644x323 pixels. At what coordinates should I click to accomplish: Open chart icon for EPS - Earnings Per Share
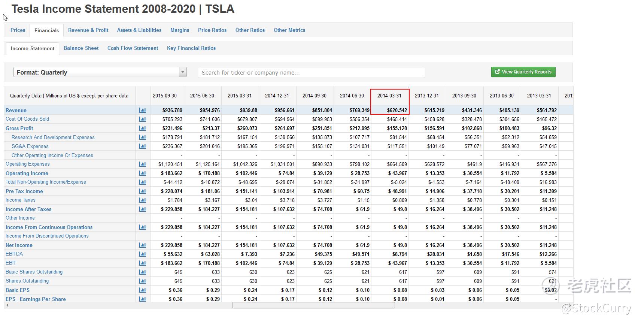tap(142, 299)
